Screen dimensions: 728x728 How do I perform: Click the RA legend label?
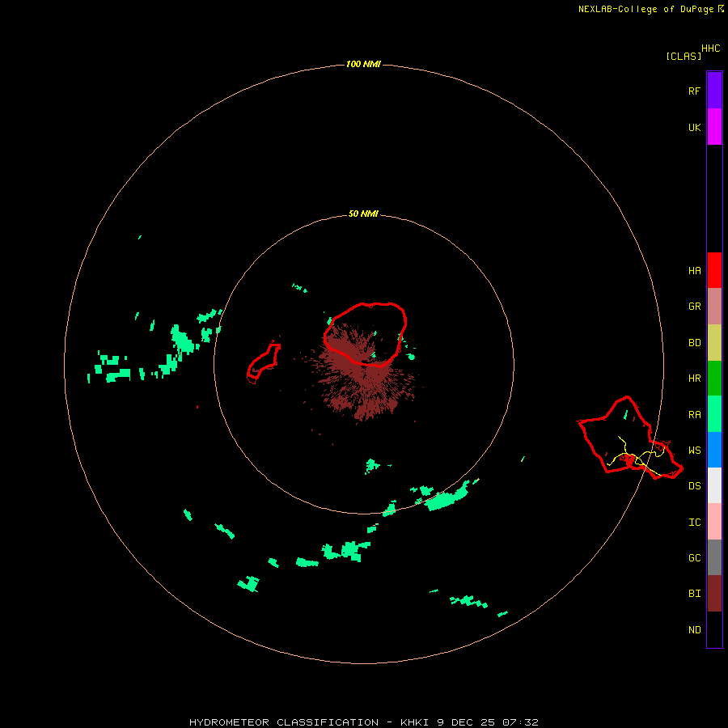pyautogui.click(x=694, y=415)
